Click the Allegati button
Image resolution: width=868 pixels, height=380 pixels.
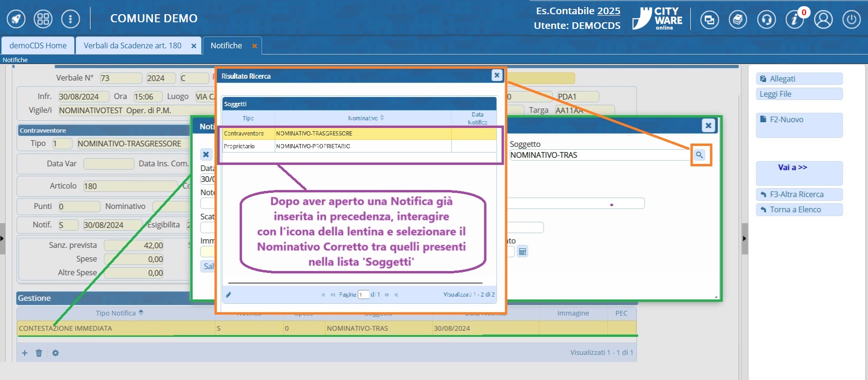coord(799,79)
